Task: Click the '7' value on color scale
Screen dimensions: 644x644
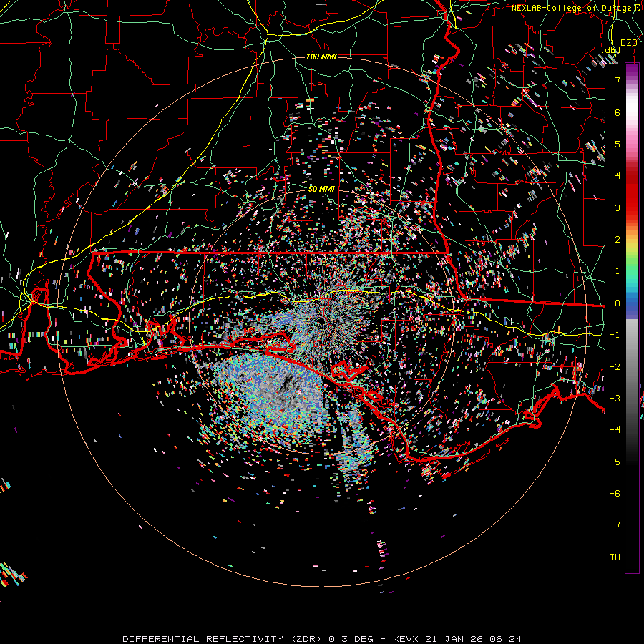Action: click(x=618, y=80)
